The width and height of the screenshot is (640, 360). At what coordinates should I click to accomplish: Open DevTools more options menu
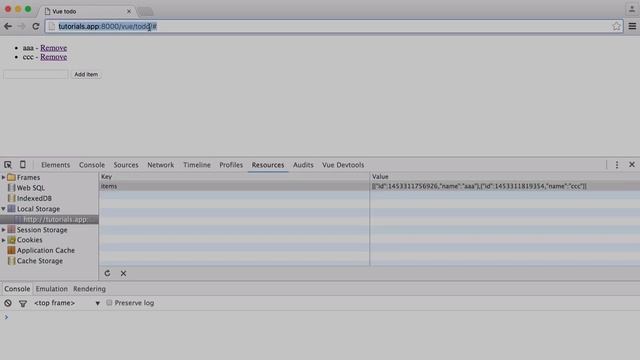click(617, 165)
